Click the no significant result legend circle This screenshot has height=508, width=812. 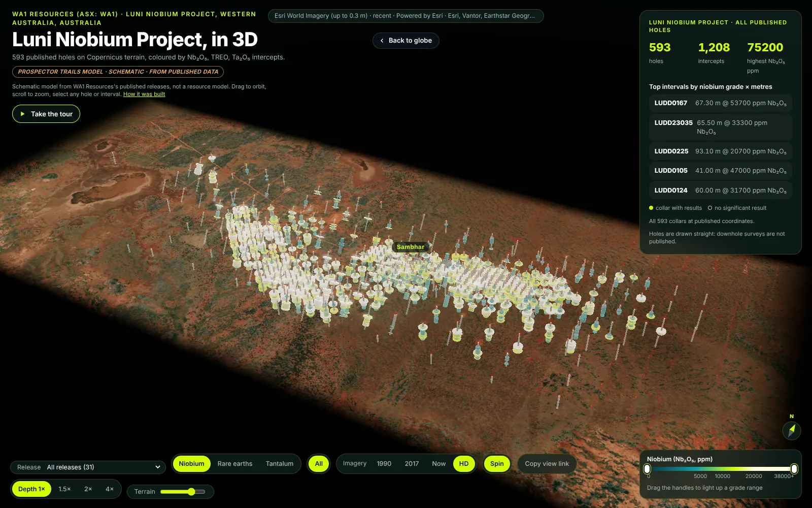point(710,208)
